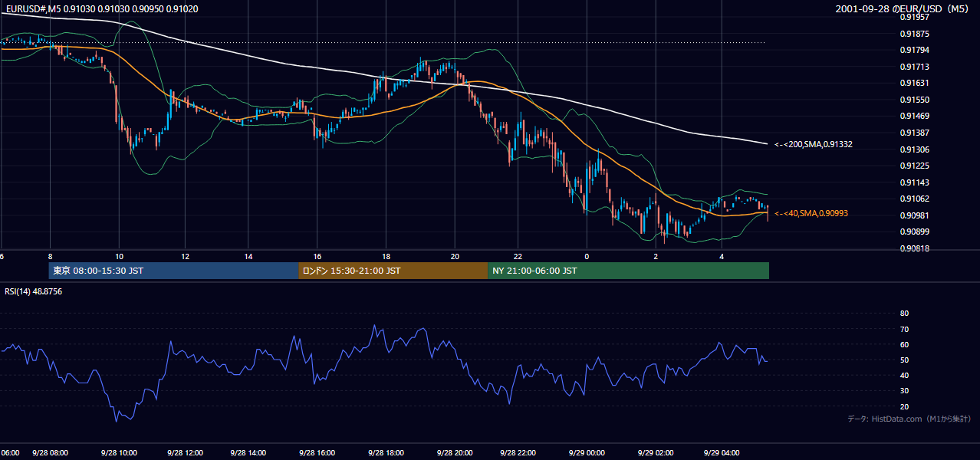The image size is (980, 460).
Task: Click the RSI axis level 70
Action: pos(904,329)
